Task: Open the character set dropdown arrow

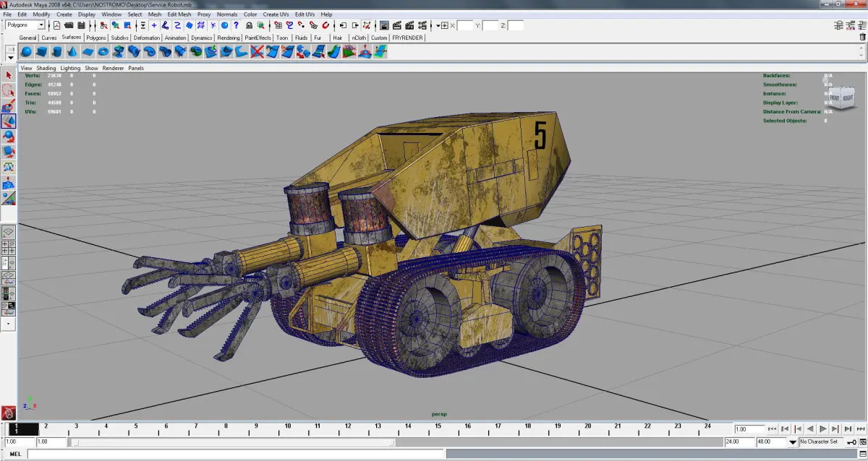Action: pyautogui.click(x=793, y=441)
